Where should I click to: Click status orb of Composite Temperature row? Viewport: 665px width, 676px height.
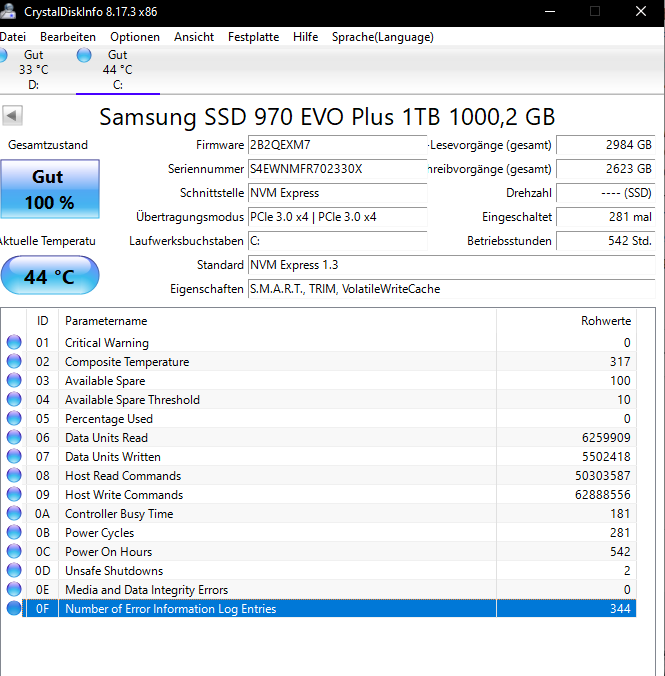point(14,361)
